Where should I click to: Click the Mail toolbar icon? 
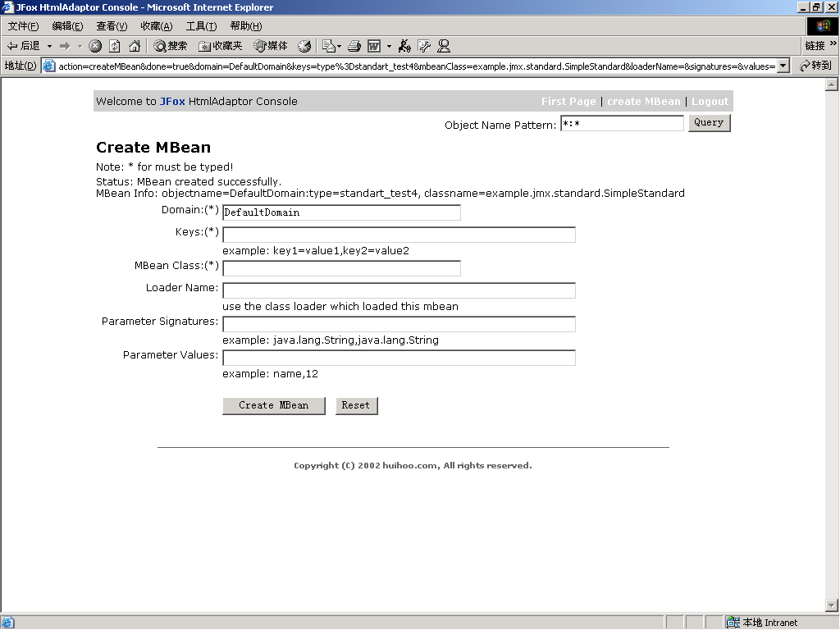pos(328,46)
